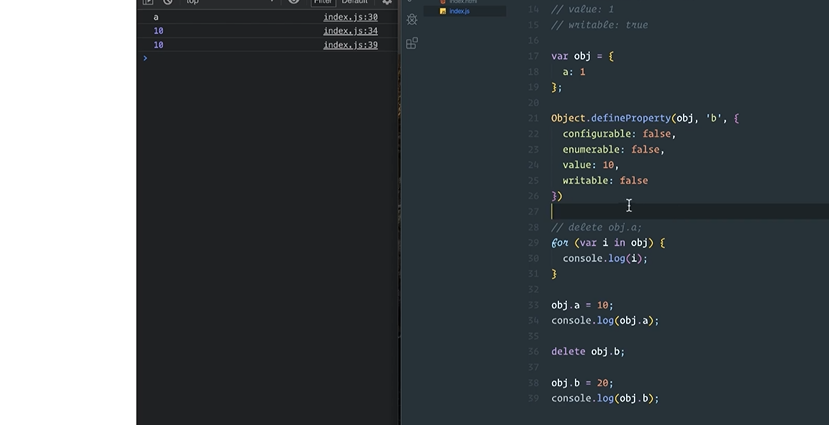Image resolution: width=829 pixels, height=425 pixels.
Task: Click the Object.defineProperty call line
Action: pos(645,118)
